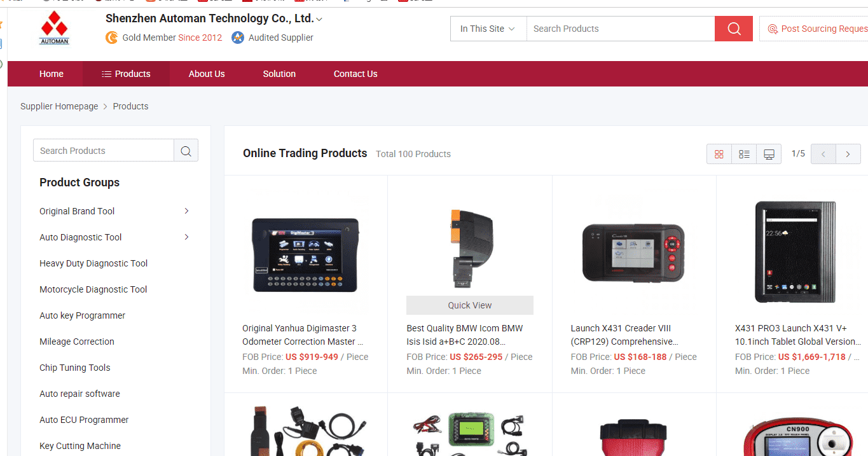Select the showcase monitor view icon
This screenshot has height=456, width=868.
pyautogui.click(x=769, y=154)
